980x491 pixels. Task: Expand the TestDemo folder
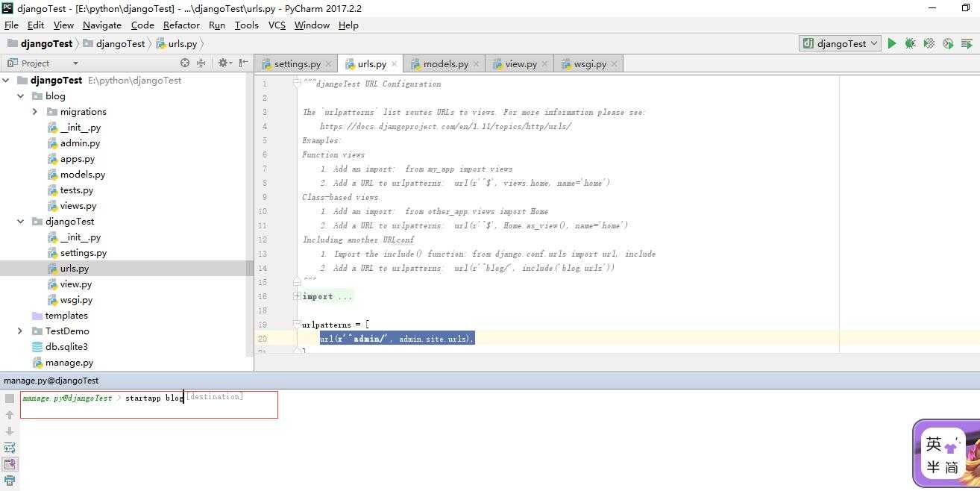pyautogui.click(x=20, y=331)
